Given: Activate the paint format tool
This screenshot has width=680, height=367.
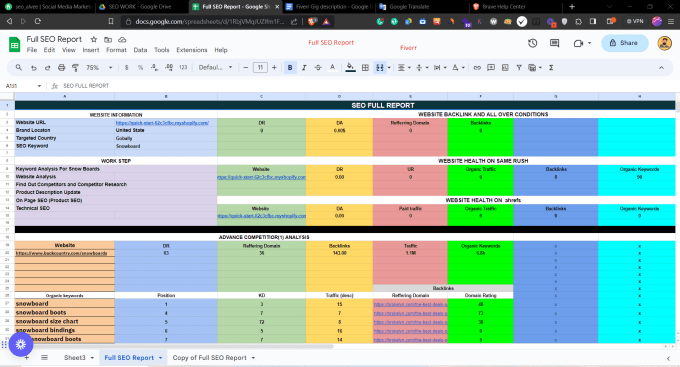Looking at the screenshot, I should coord(75,68).
